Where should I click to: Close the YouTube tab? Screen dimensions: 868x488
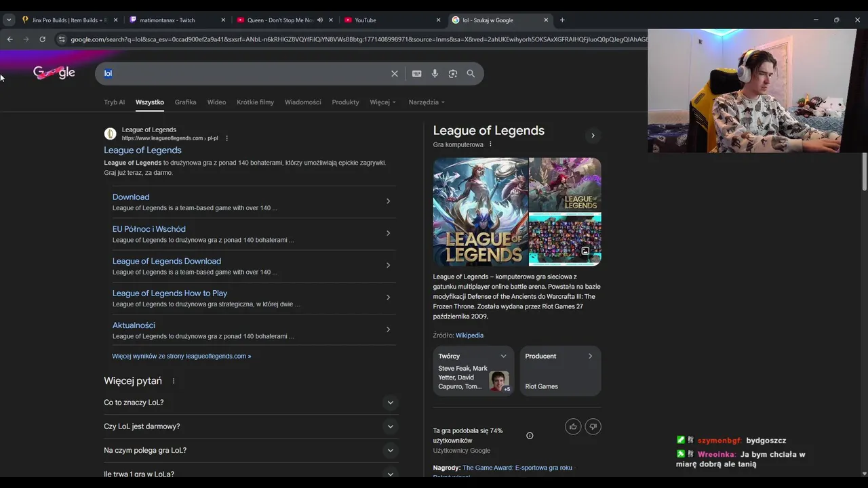(x=438, y=20)
